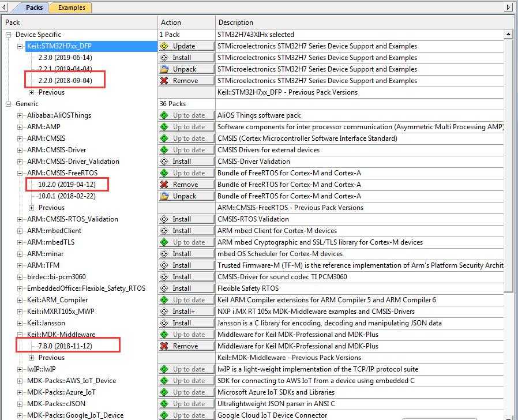
Task: Click green up-to-date icon for ARM::CMSIS-FreeRTOS
Action: point(164,173)
